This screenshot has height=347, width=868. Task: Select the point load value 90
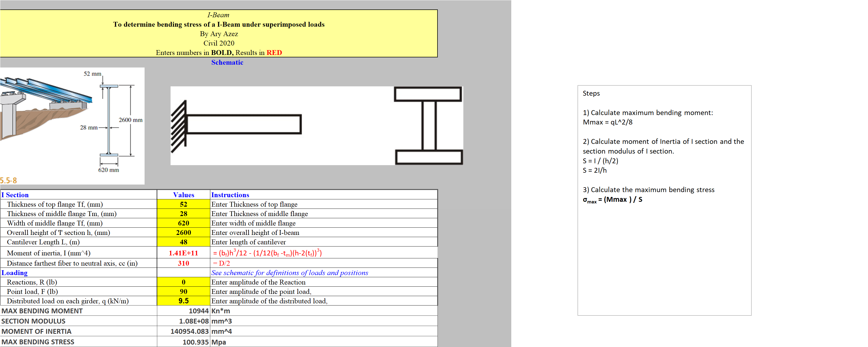183,291
